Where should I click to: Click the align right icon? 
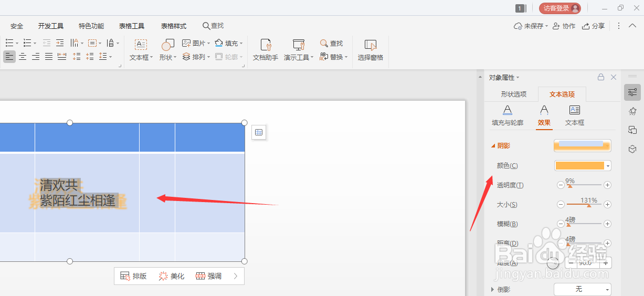36,57
